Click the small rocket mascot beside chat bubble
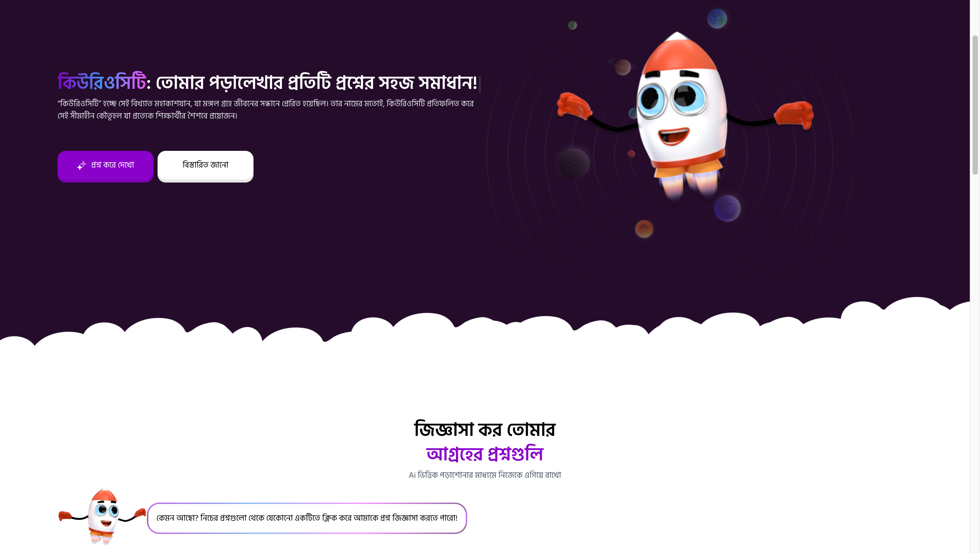980x553 pixels. point(102,517)
